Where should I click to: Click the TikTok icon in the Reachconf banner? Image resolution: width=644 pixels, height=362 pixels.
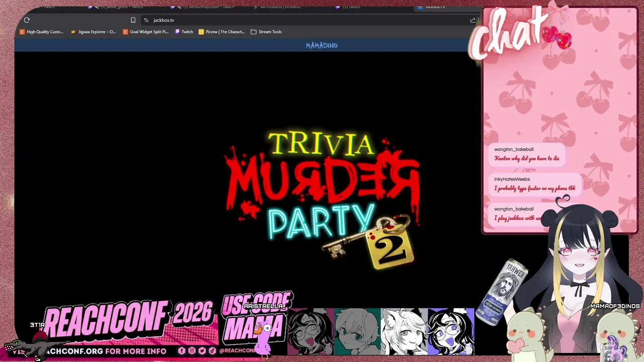[212, 351]
